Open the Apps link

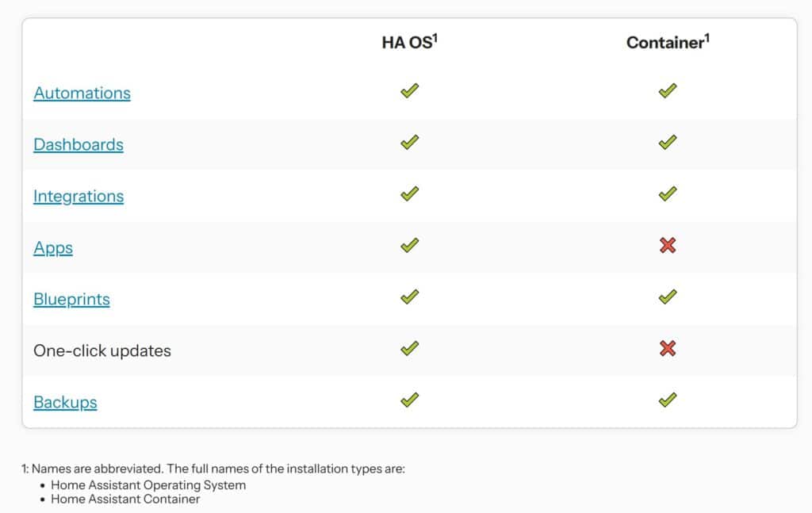click(x=53, y=247)
